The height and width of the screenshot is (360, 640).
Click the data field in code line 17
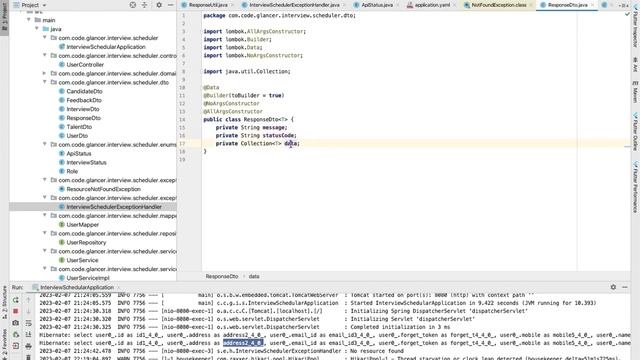pos(291,143)
